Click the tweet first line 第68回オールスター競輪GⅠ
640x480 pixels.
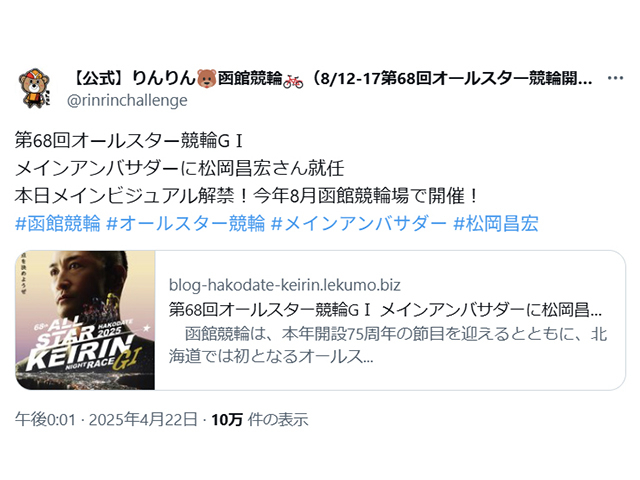coord(129,141)
